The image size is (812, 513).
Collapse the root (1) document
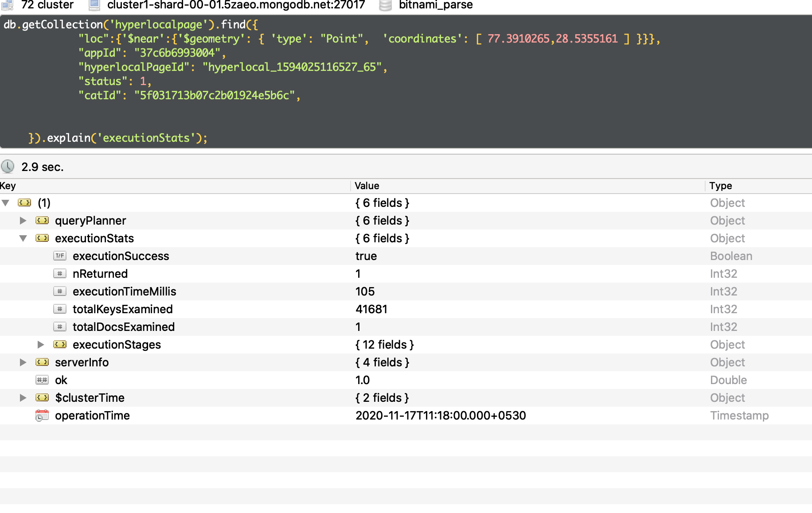5,202
